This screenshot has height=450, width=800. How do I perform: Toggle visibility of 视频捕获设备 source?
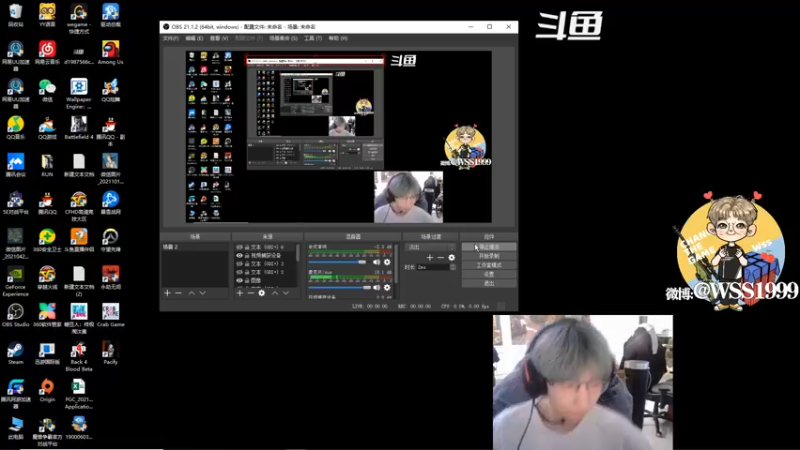pyautogui.click(x=239, y=255)
